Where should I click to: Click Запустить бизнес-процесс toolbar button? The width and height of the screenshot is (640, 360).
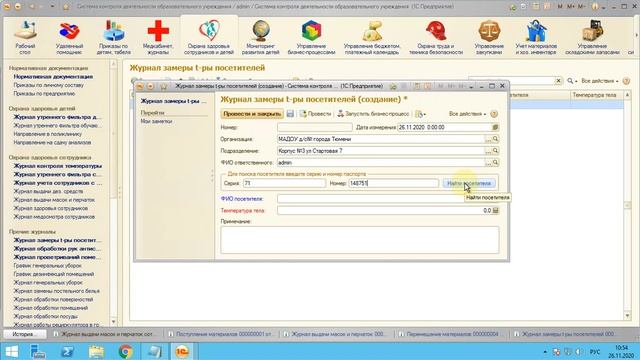373,114
